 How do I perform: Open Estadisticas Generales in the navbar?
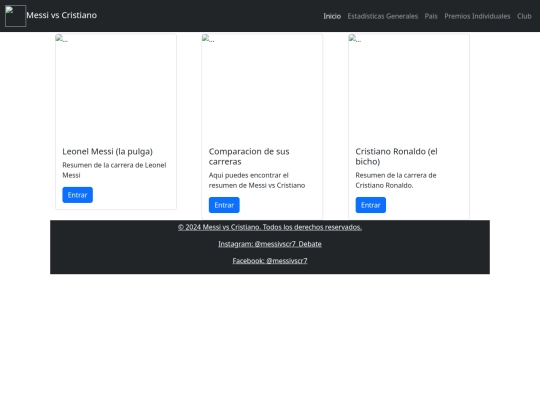[383, 16]
